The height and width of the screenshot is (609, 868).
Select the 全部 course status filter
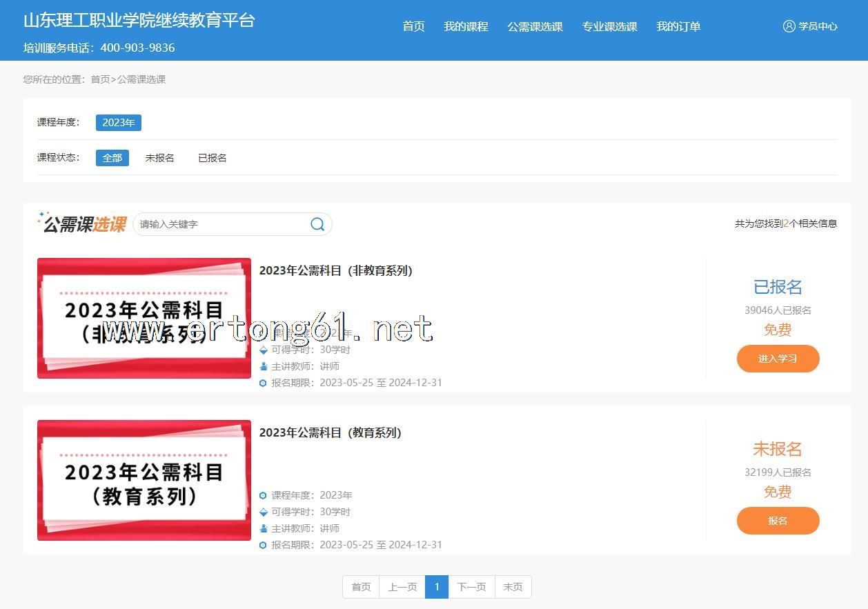[112, 158]
